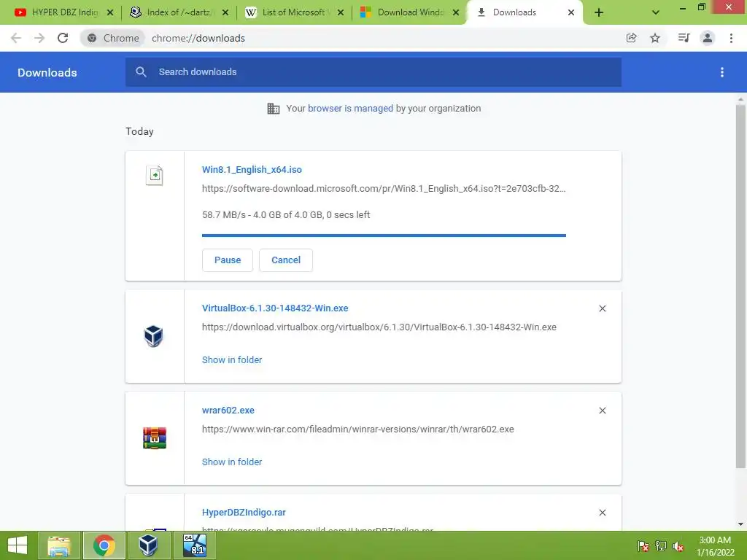Click the organization building icon
The width and height of the screenshot is (747, 560).
(274, 109)
